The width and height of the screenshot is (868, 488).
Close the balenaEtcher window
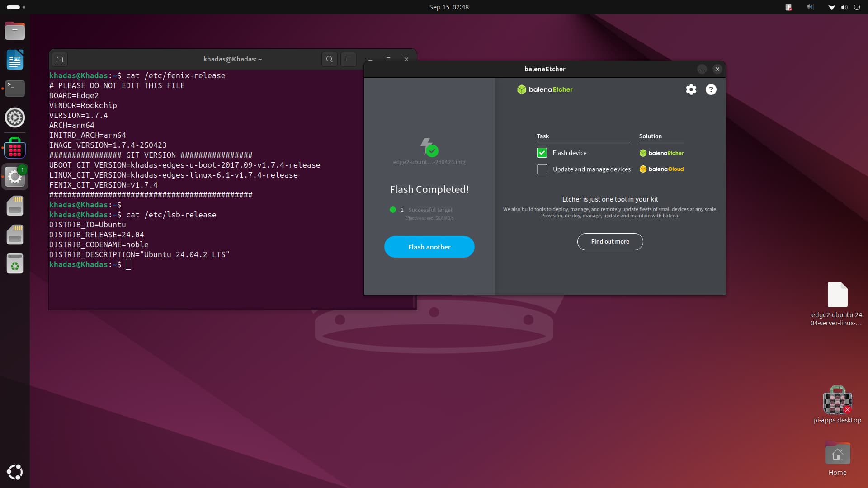click(717, 69)
